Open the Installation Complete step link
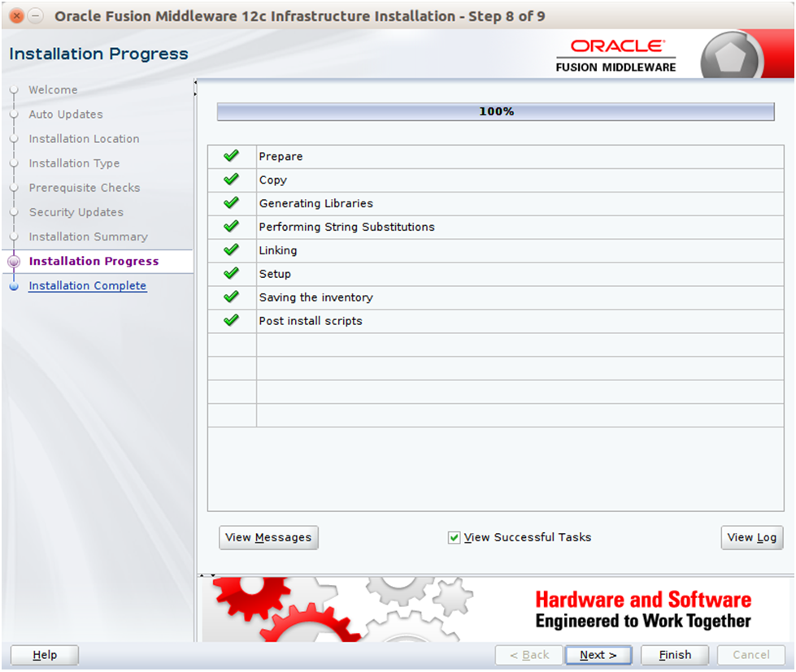The image size is (796, 672). tap(87, 286)
